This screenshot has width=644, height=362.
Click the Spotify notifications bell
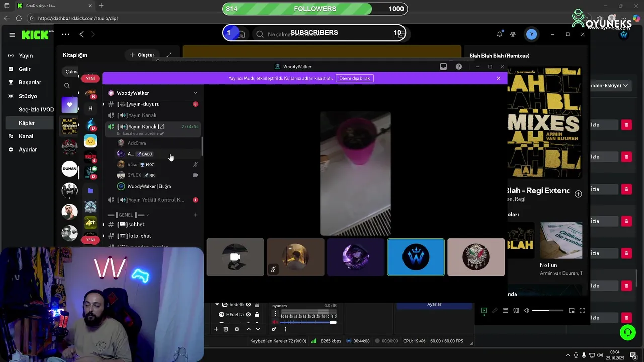pyautogui.click(x=499, y=34)
